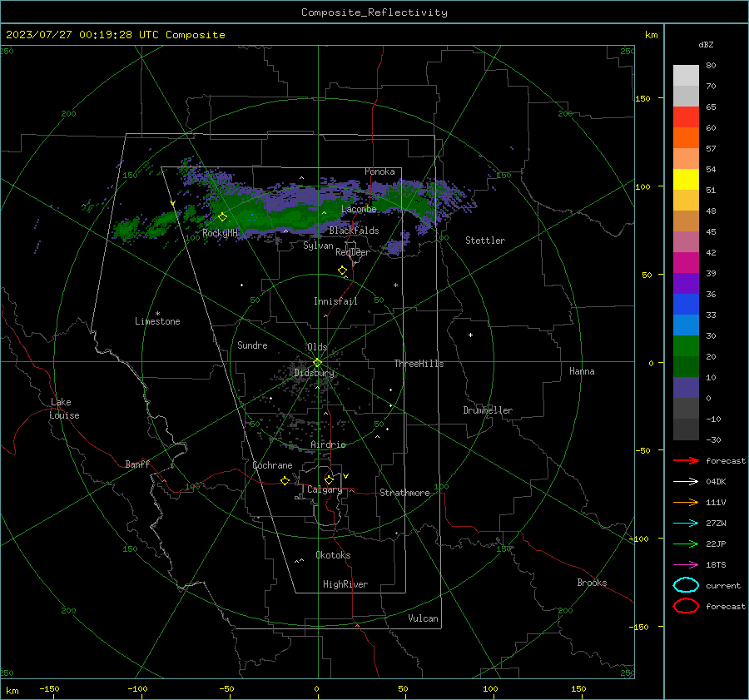
Task: Click the Banff town label
Action: click(x=137, y=464)
